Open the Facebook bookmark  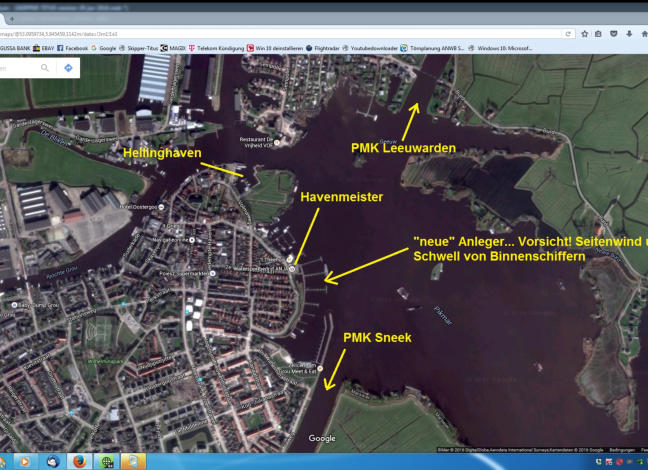[73, 47]
